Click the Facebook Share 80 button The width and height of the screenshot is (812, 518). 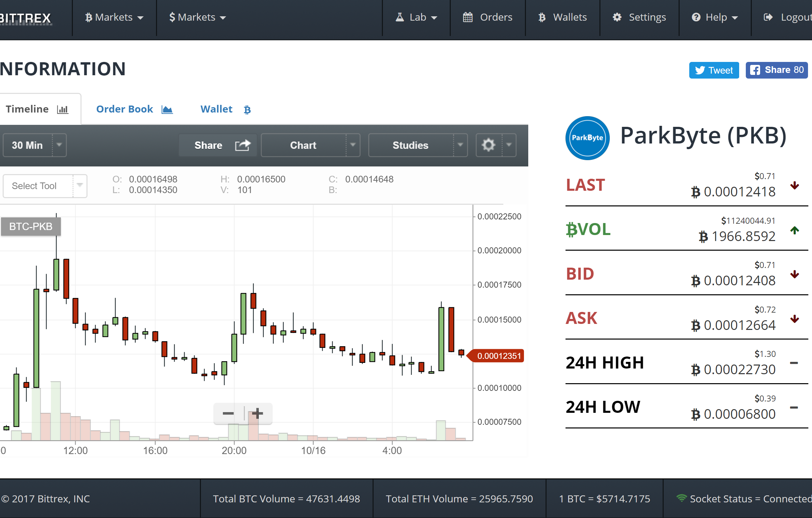pos(776,70)
